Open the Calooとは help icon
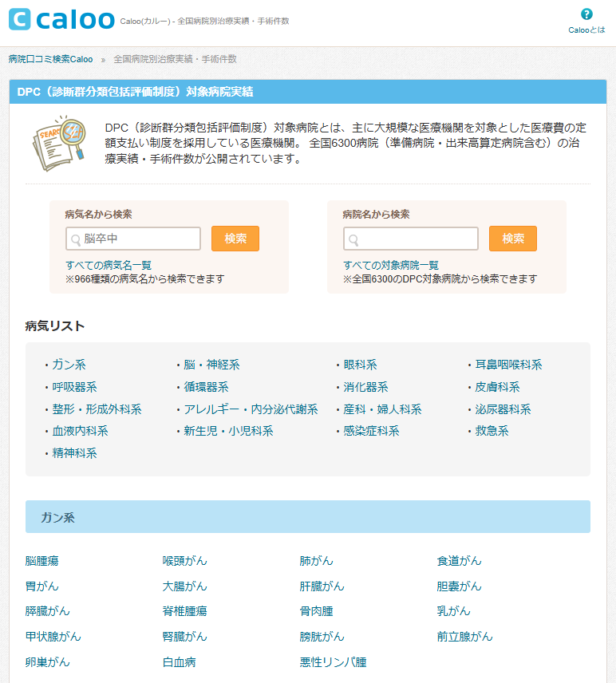616x683 pixels. (x=586, y=14)
